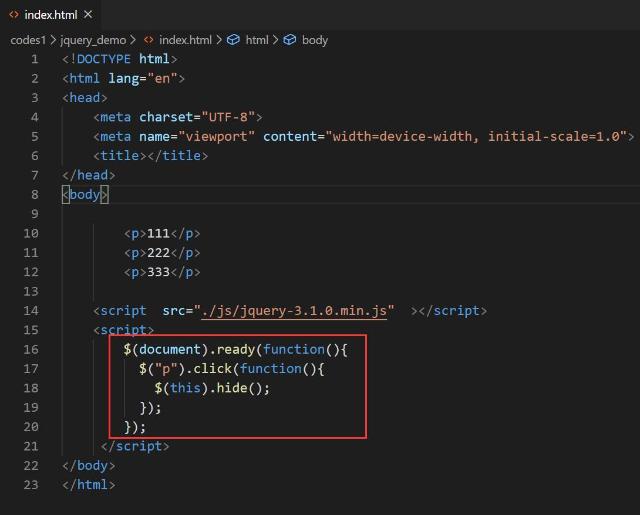
Task: Click the HTML file icon in the index.html tab
Action: click(x=14, y=13)
